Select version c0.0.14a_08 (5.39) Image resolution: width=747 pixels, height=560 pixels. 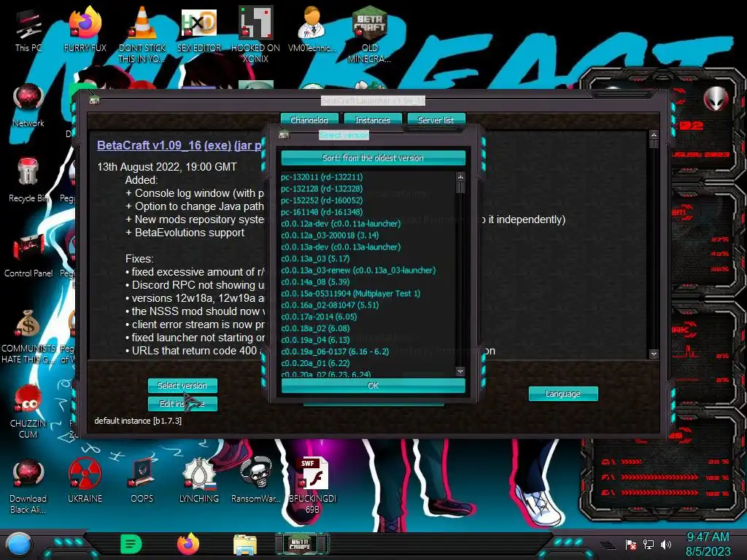pos(315,282)
